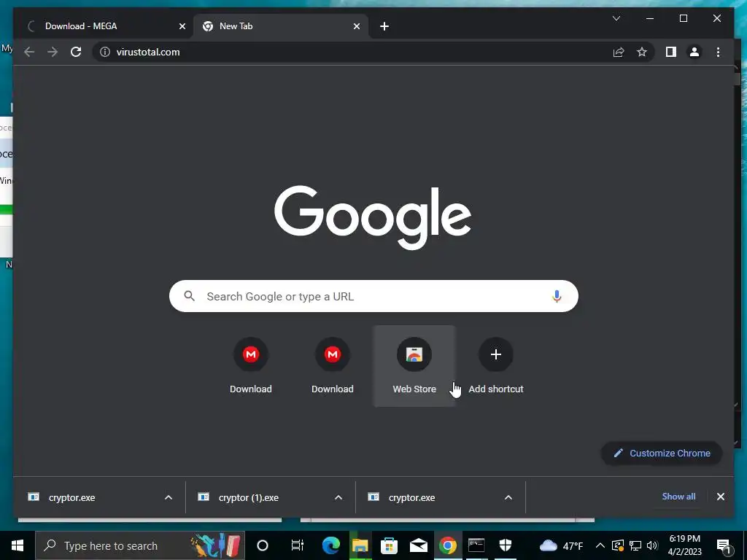Image resolution: width=747 pixels, height=560 pixels.
Task: Click the Type here to search box
Action: click(140, 545)
